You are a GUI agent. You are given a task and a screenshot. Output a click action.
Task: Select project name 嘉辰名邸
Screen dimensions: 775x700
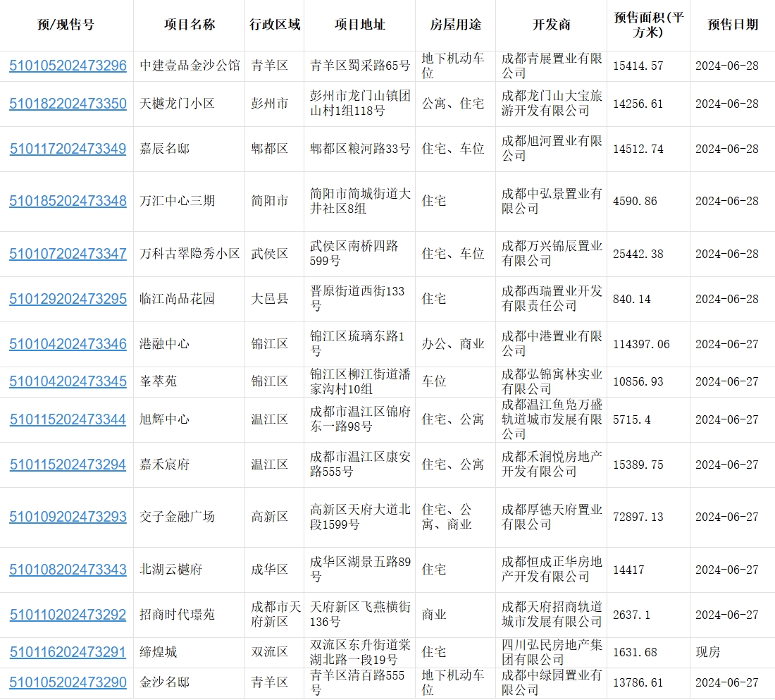point(164,149)
